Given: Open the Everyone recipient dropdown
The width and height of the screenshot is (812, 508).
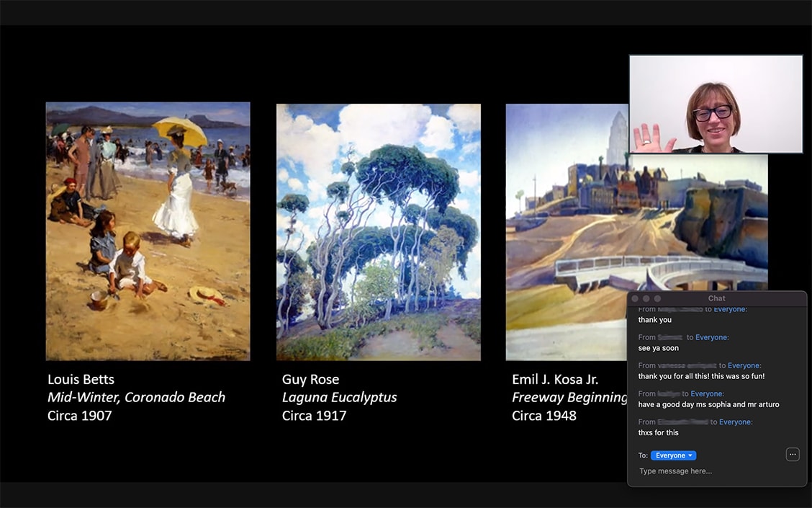Looking at the screenshot, I should 673,455.
